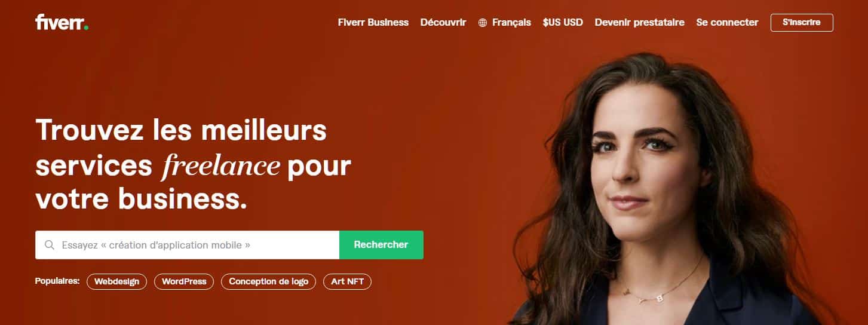Select the Webdesign popular tag
This screenshot has height=325, width=868.
[x=116, y=281]
